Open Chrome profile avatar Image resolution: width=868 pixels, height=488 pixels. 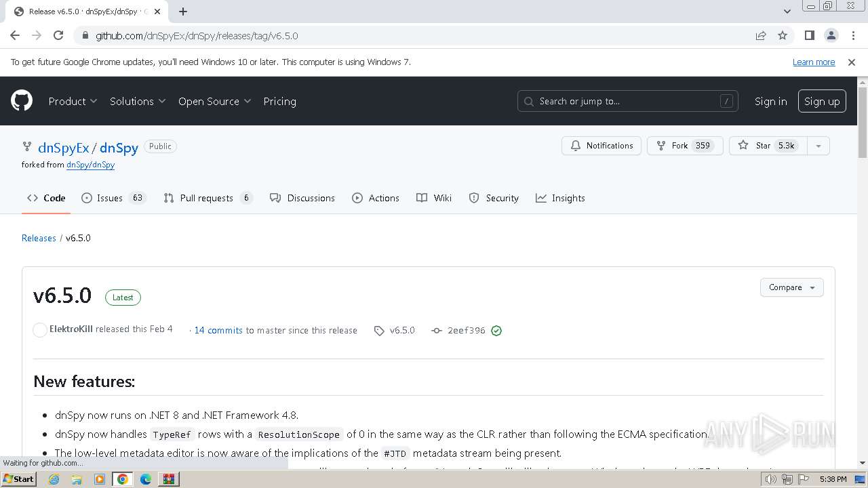(x=831, y=35)
